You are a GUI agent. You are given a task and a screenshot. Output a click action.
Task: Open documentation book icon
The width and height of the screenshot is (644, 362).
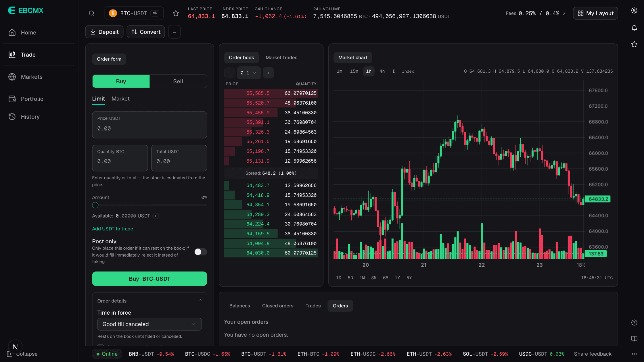[x=634, y=338]
